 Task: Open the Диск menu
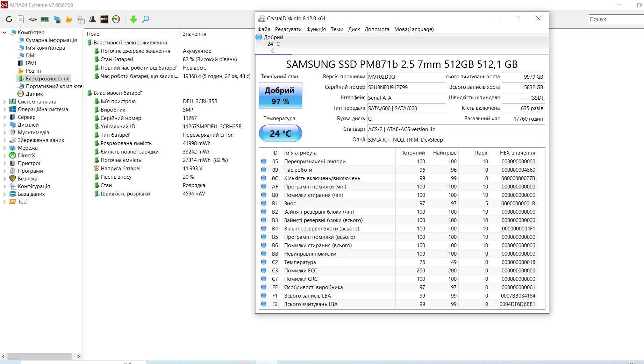tap(354, 29)
